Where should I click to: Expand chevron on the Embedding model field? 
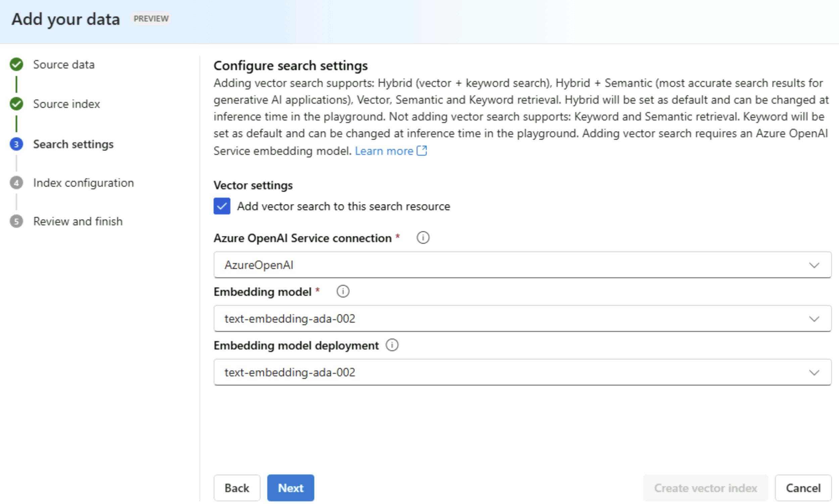814,318
